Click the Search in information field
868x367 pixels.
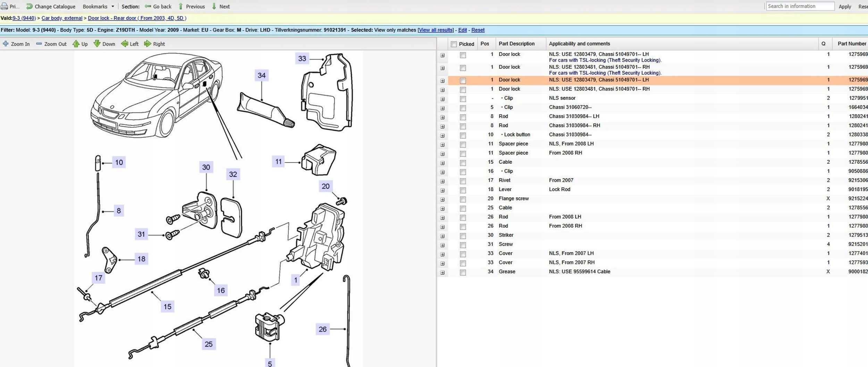pyautogui.click(x=800, y=6)
